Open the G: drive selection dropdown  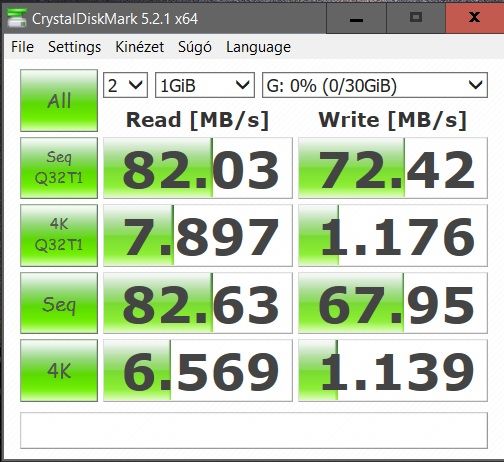tap(375, 85)
